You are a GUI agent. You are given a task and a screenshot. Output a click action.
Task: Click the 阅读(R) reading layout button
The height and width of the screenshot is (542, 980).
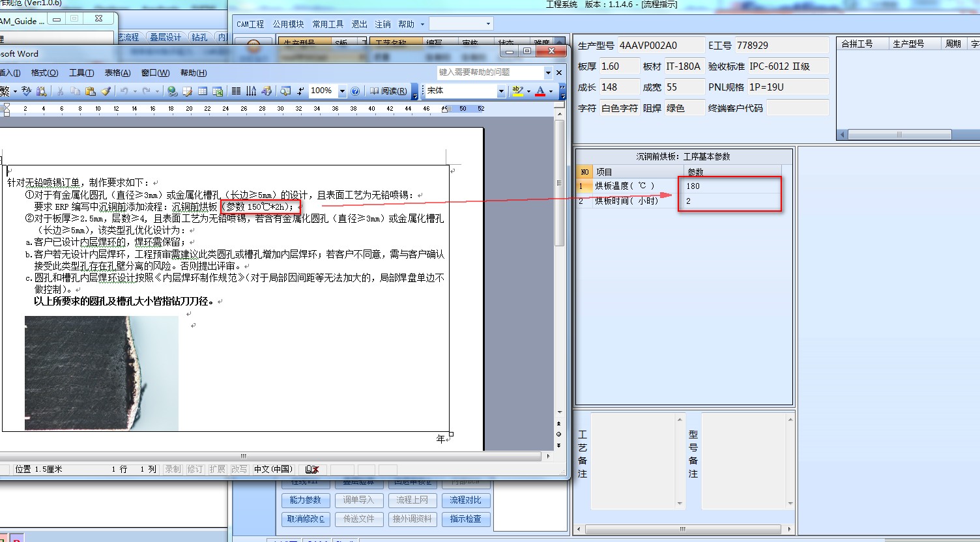coord(388,91)
